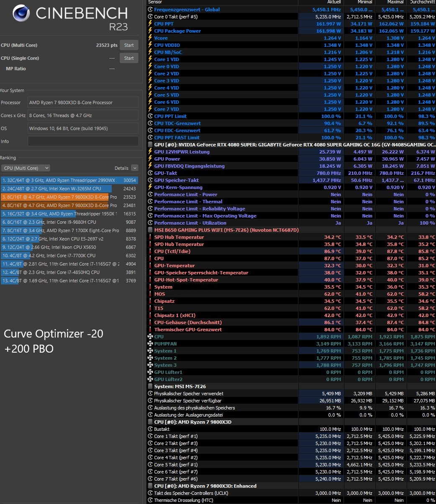Screen dimensions: 436x504
Task: Select ranking entry Xeon E5-2697 v2
Action: point(69,239)
